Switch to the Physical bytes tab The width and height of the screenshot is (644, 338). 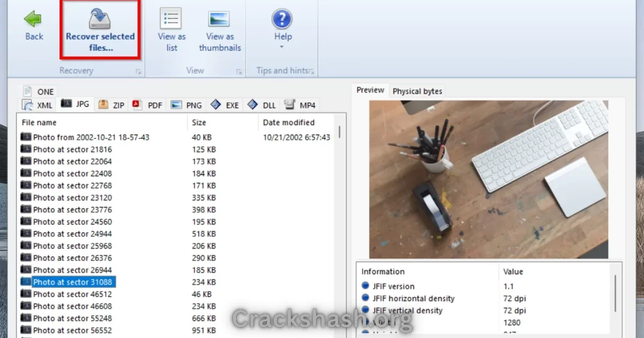[x=418, y=91]
